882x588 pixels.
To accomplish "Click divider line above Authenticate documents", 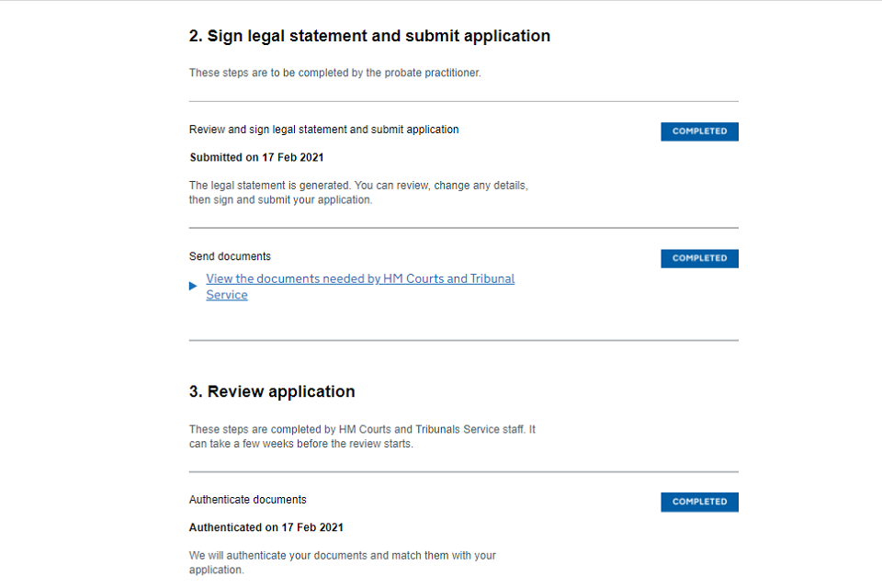I will (x=463, y=472).
